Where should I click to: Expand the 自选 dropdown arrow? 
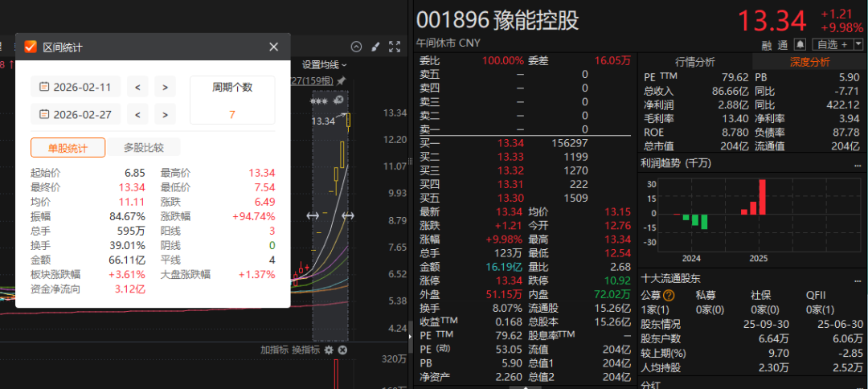[x=858, y=44]
